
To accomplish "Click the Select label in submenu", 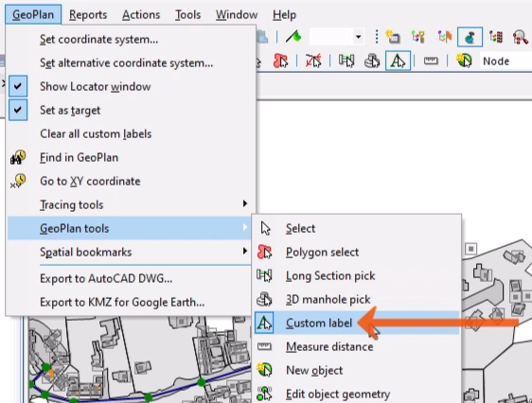I will (301, 228).
